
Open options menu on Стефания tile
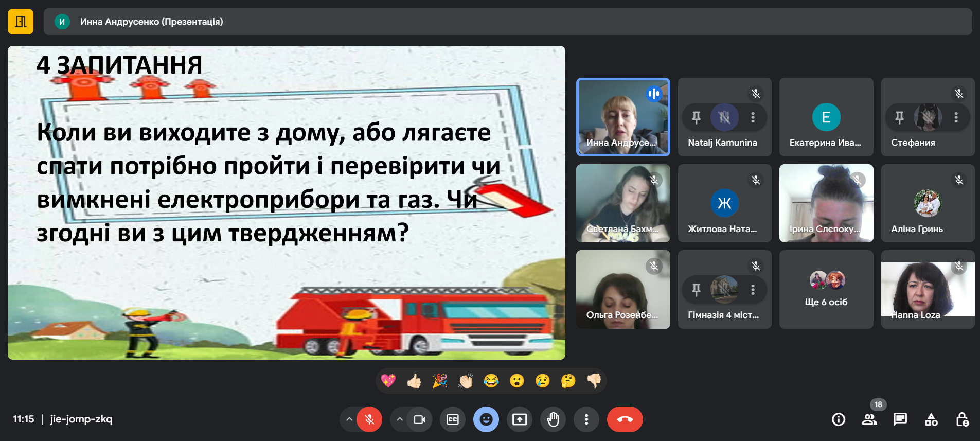click(956, 117)
